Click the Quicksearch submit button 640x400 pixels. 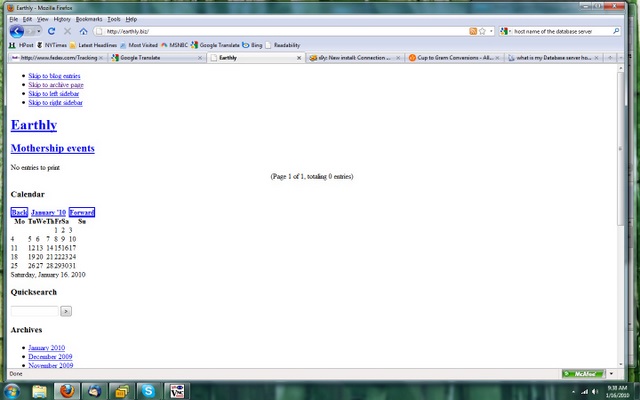tap(66, 311)
